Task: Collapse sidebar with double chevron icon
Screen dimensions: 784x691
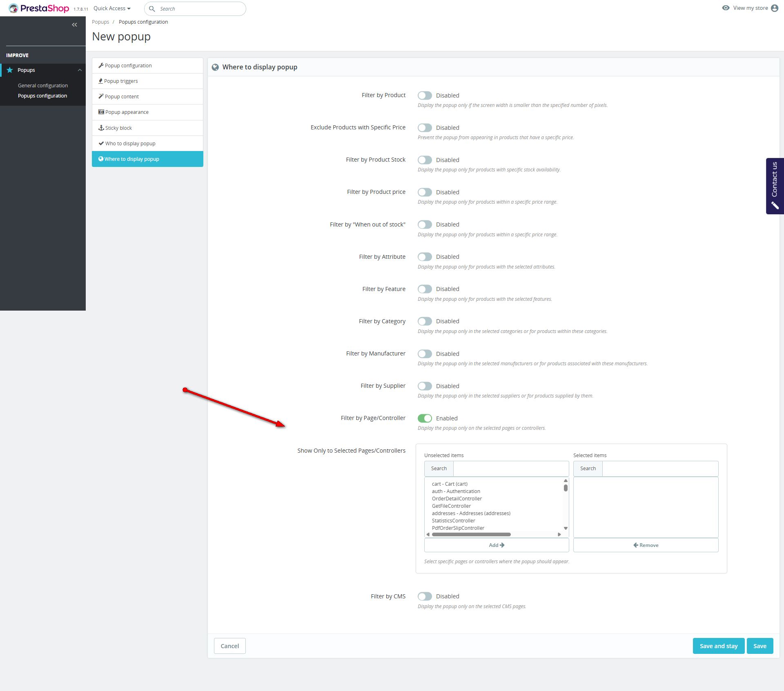Action: coord(74,25)
